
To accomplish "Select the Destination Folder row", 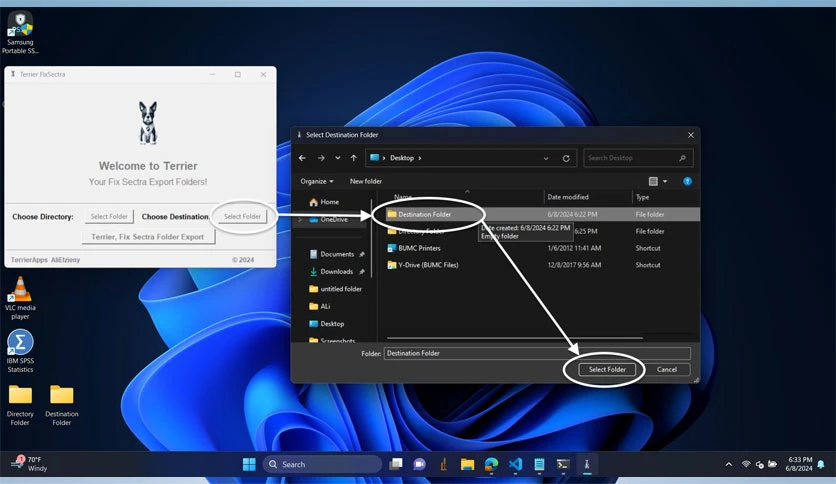I will pyautogui.click(x=542, y=214).
